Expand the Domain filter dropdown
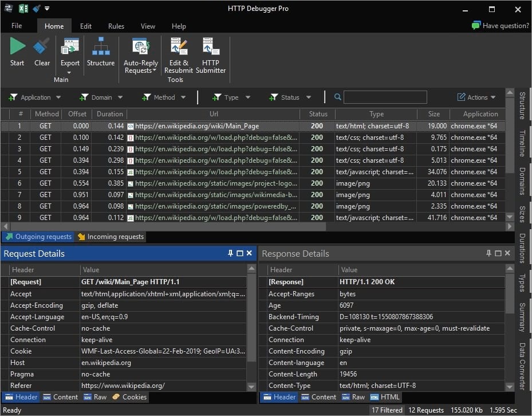This screenshot has width=532, height=416. tap(120, 97)
